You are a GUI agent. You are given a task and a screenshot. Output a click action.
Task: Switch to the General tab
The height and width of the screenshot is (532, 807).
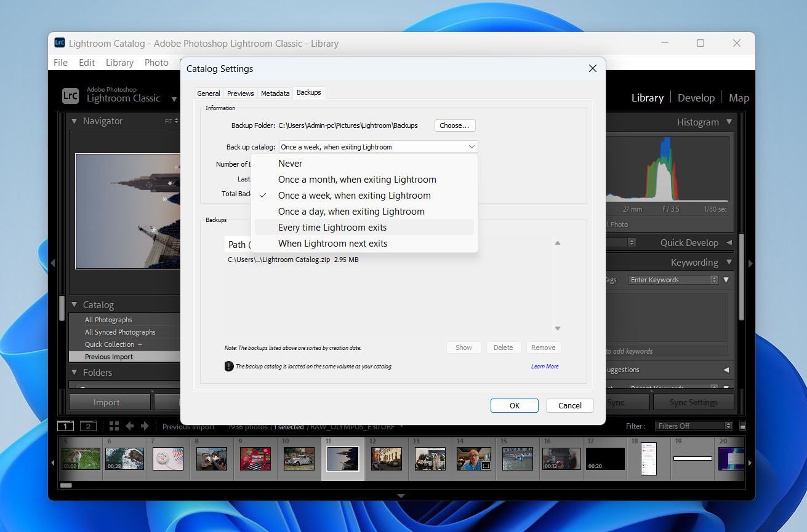coord(209,93)
